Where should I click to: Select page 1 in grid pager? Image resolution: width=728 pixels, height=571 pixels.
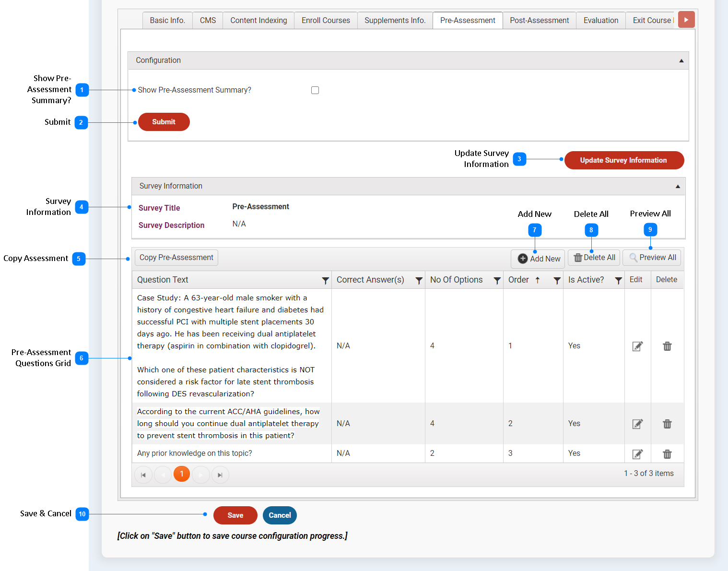click(x=182, y=474)
